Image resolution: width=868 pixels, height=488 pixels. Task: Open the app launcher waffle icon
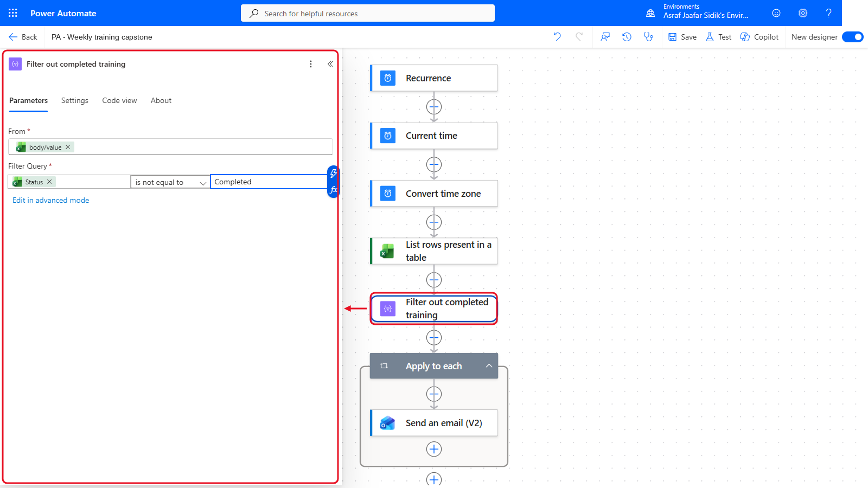coord(13,13)
